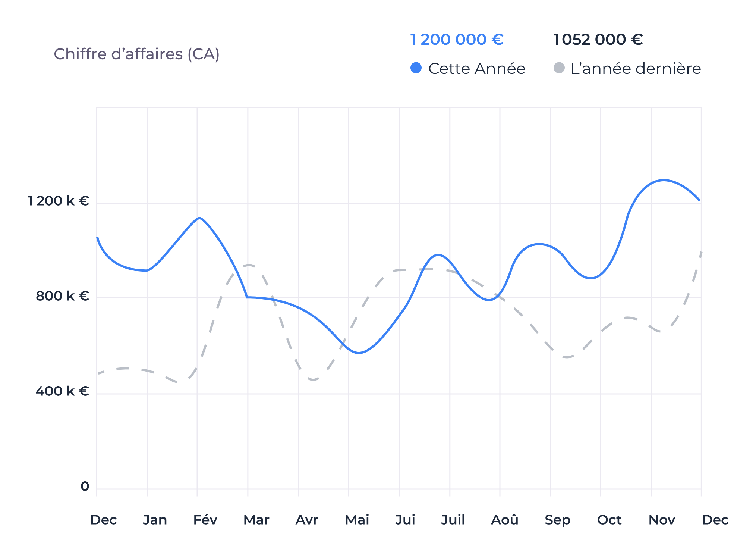Select the Sep month axis label
The height and width of the screenshot is (557, 756).
(557, 520)
